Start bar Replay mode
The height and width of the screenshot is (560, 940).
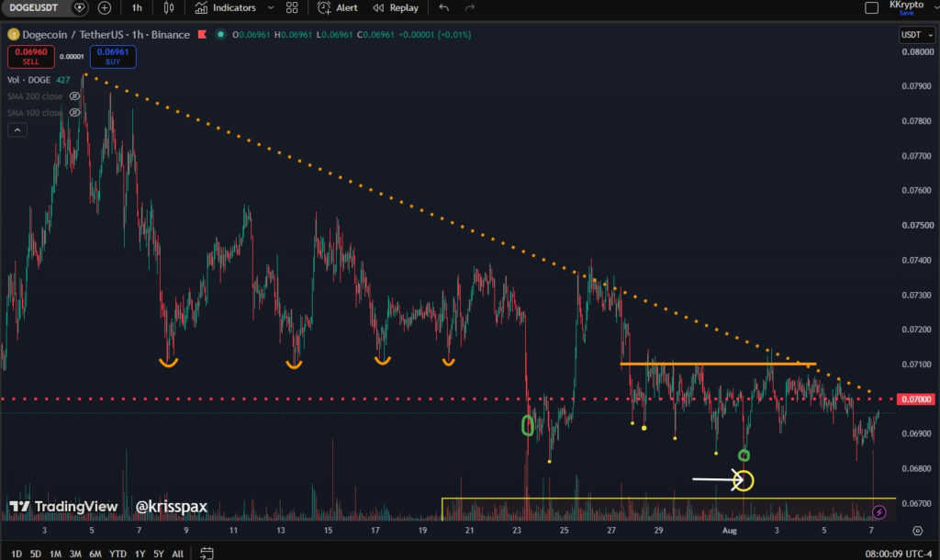click(x=396, y=7)
